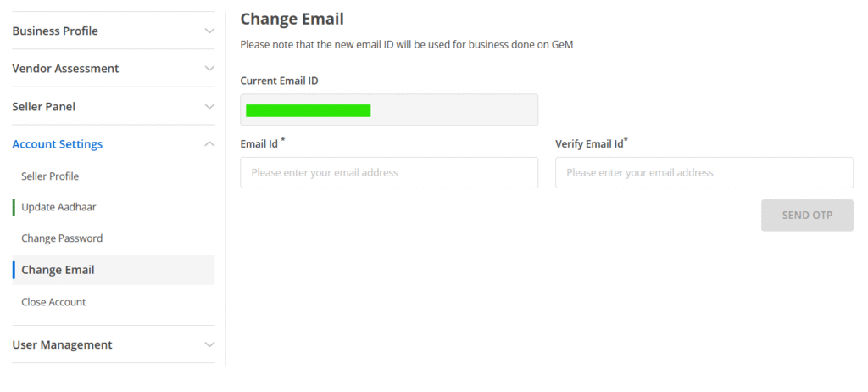Open the Update Aadhaar page
Viewport: 868px width, 392px height.
pos(53,207)
